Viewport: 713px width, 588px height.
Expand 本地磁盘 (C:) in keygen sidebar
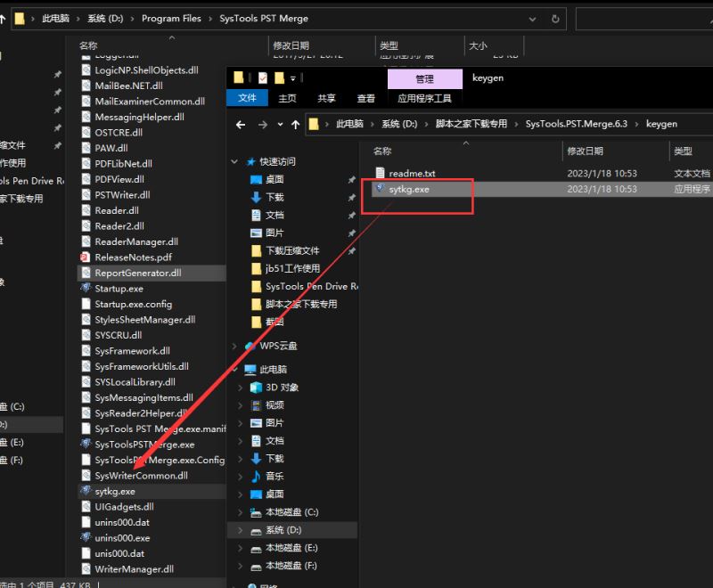point(240,512)
